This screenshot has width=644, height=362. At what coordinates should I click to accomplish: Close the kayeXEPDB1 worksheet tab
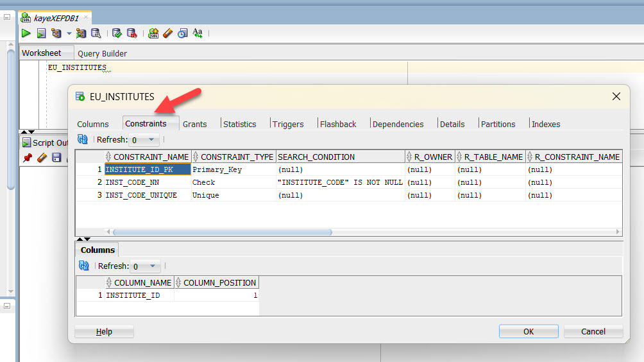pos(86,17)
